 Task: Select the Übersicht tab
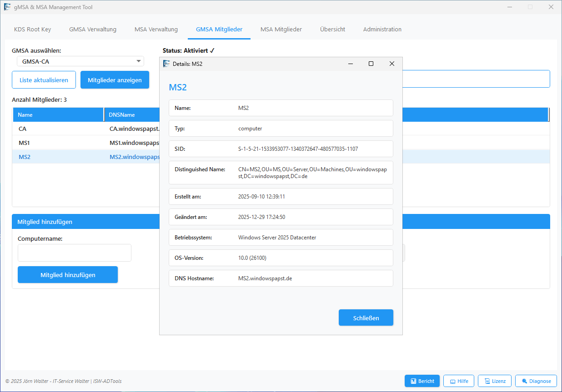tap(332, 30)
